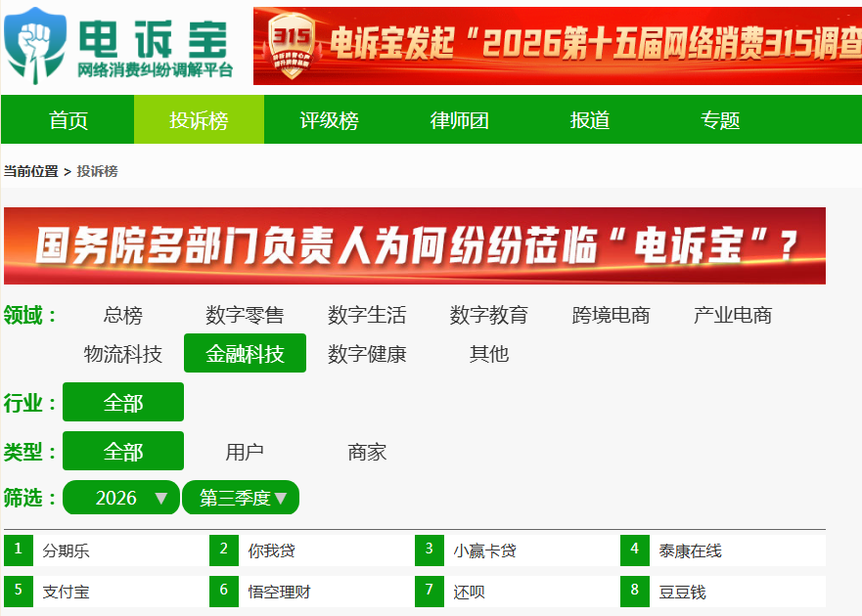The width and height of the screenshot is (862, 616).
Task: Go to 首页 in the navigation bar
Action: coord(68,120)
